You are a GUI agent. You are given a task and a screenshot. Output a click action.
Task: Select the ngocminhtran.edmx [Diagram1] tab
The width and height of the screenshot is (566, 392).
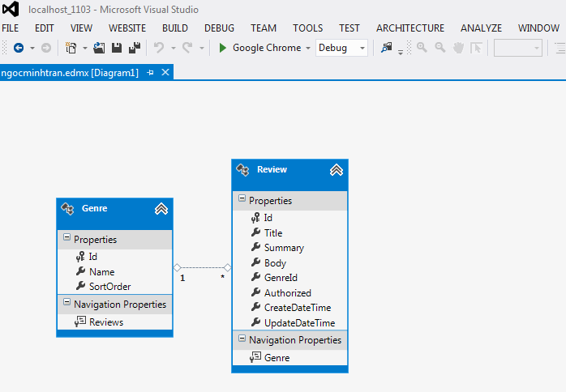(x=70, y=72)
